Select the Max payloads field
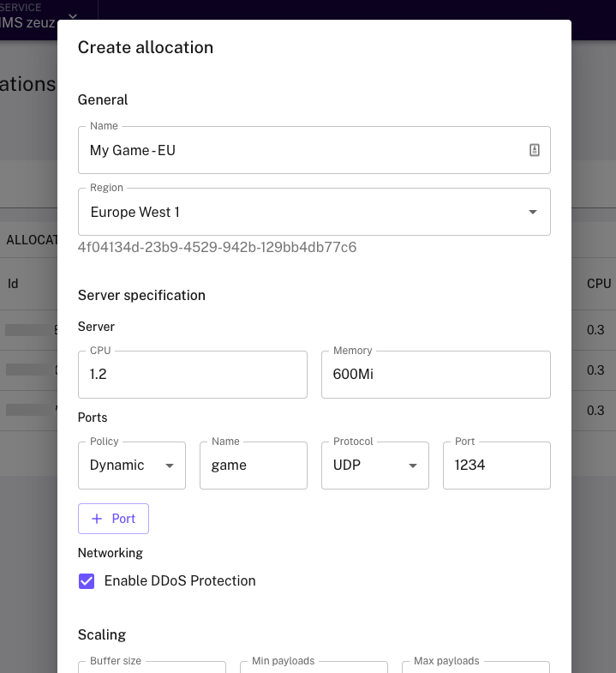Image resolution: width=616 pixels, height=673 pixels. click(475, 668)
